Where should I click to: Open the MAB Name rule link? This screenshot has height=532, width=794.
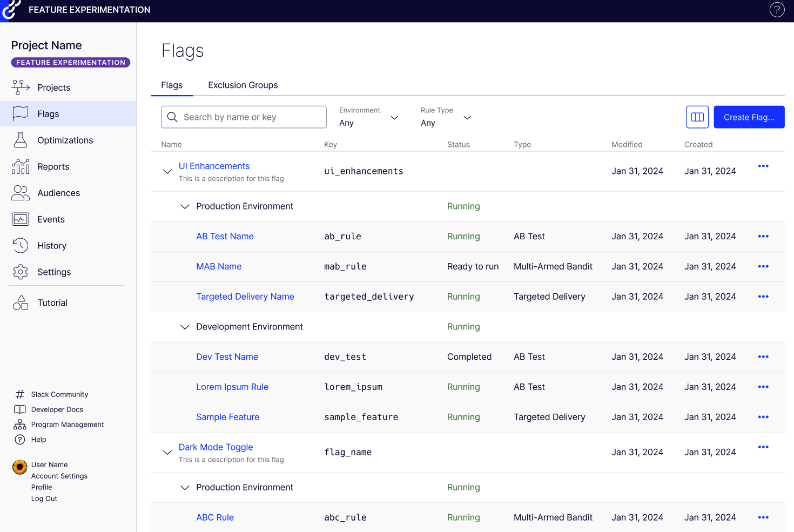[x=219, y=266]
